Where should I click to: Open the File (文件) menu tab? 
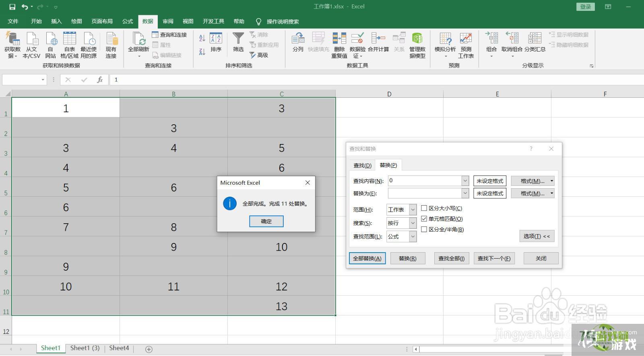tap(13, 21)
